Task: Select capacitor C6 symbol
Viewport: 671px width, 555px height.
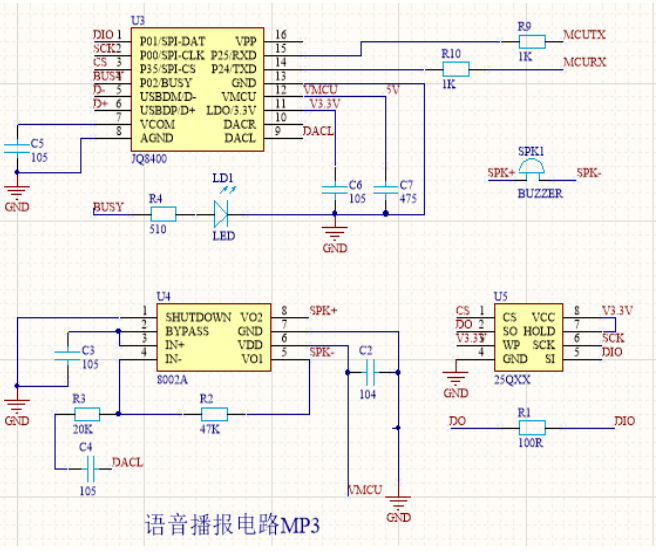Action: [x=335, y=190]
